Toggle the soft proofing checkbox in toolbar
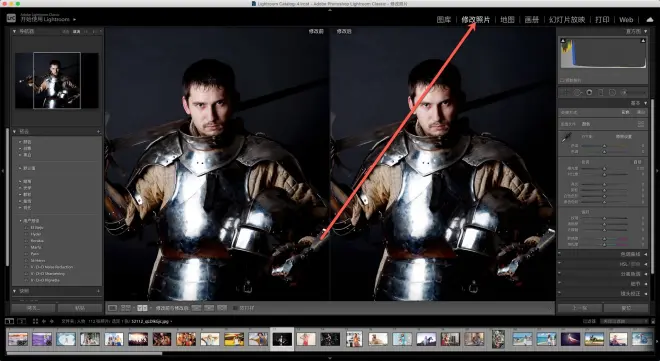Screen dimensions: 660x361 tap(236, 308)
